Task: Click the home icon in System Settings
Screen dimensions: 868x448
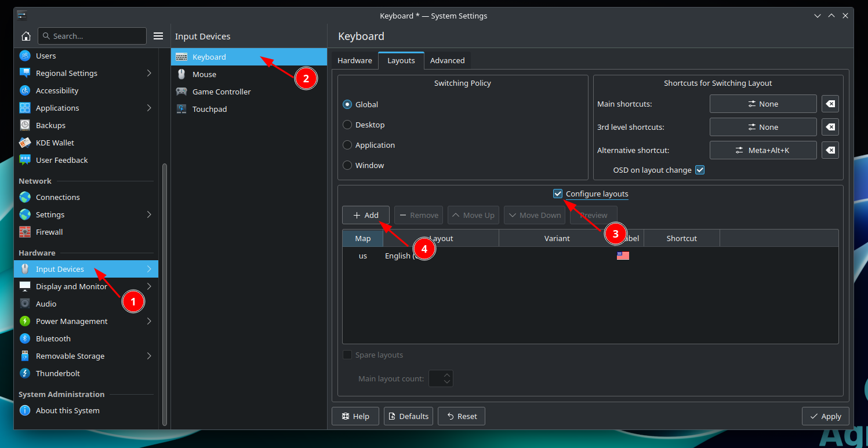Action: (26, 36)
